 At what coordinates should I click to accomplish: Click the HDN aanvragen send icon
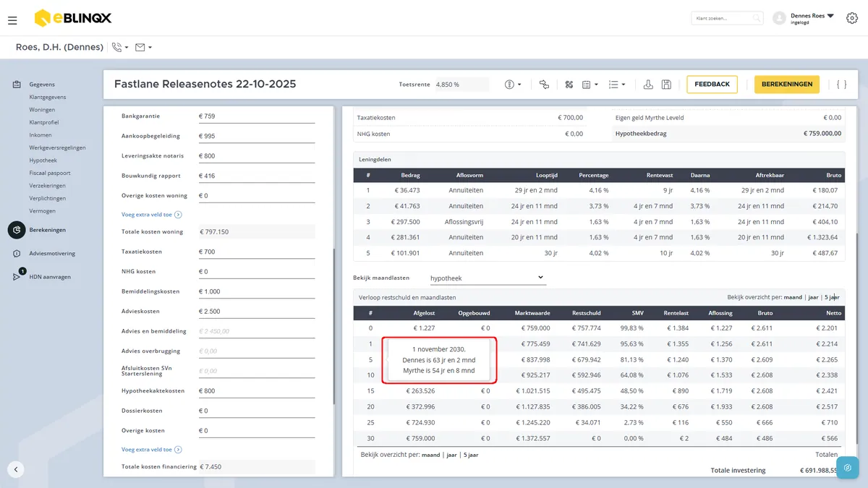click(17, 277)
